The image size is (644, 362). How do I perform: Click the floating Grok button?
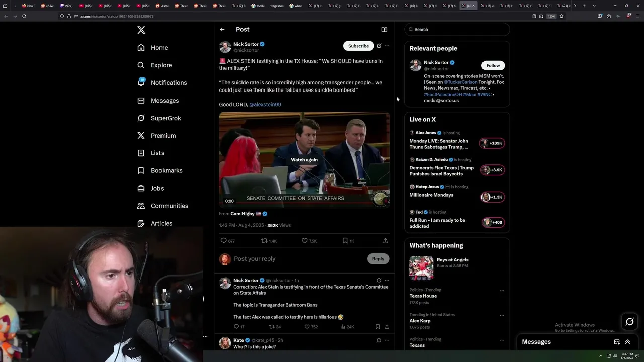(x=630, y=322)
